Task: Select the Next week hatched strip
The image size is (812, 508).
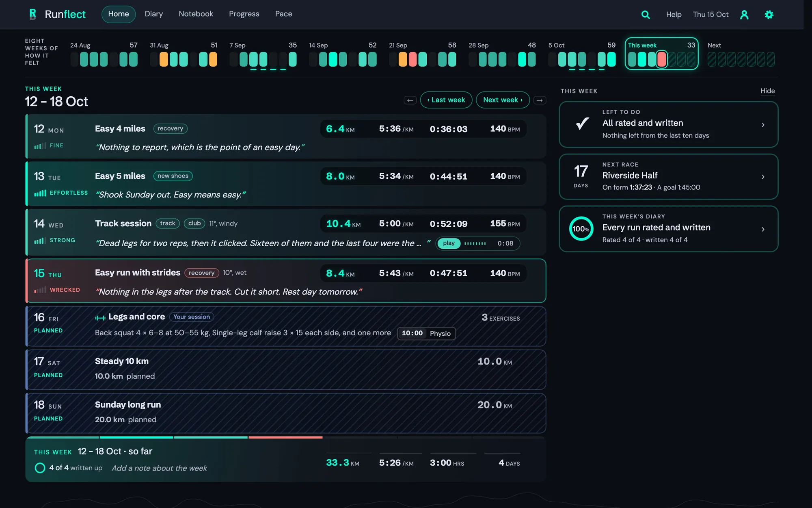Action: click(741, 54)
